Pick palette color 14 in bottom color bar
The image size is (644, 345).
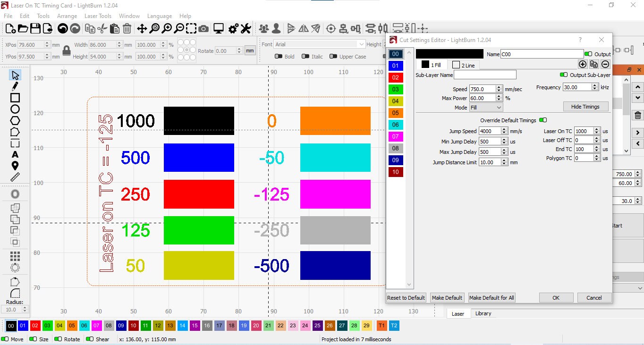[182, 326]
